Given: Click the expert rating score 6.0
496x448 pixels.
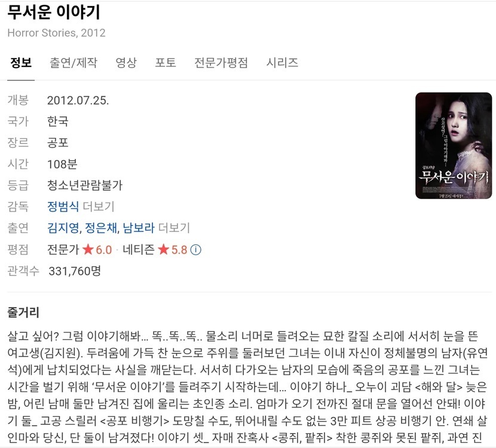Looking at the screenshot, I should point(104,250).
